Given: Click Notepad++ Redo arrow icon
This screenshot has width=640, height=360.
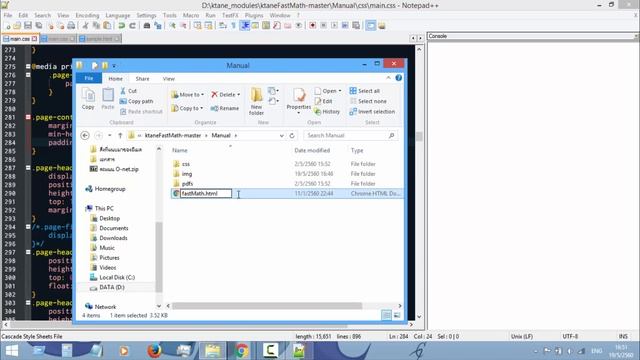Looking at the screenshot, I should (x=132, y=26).
